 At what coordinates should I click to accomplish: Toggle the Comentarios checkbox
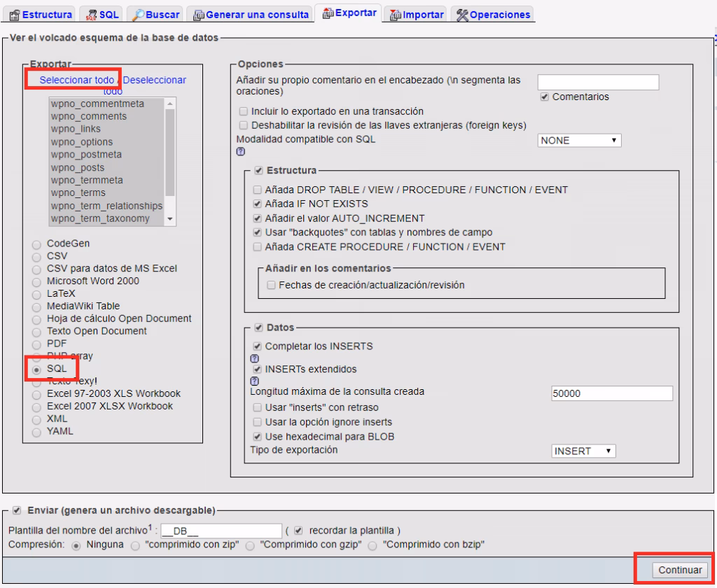544,97
